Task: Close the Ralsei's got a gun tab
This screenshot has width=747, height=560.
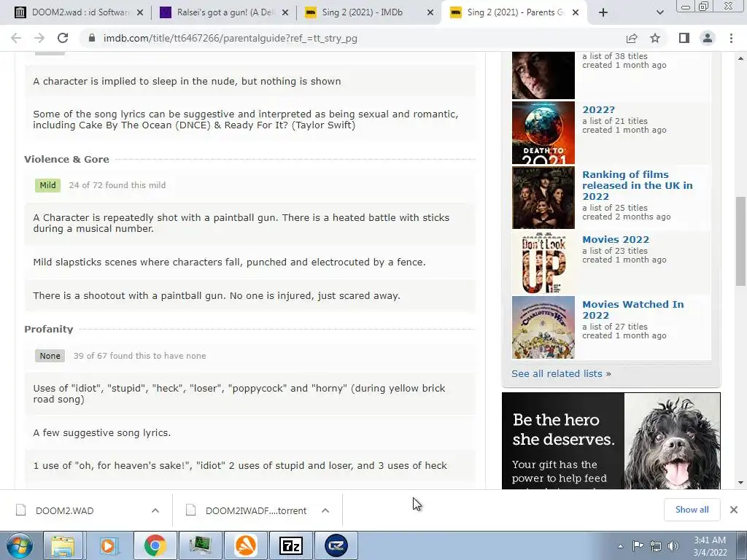Action: [285, 13]
